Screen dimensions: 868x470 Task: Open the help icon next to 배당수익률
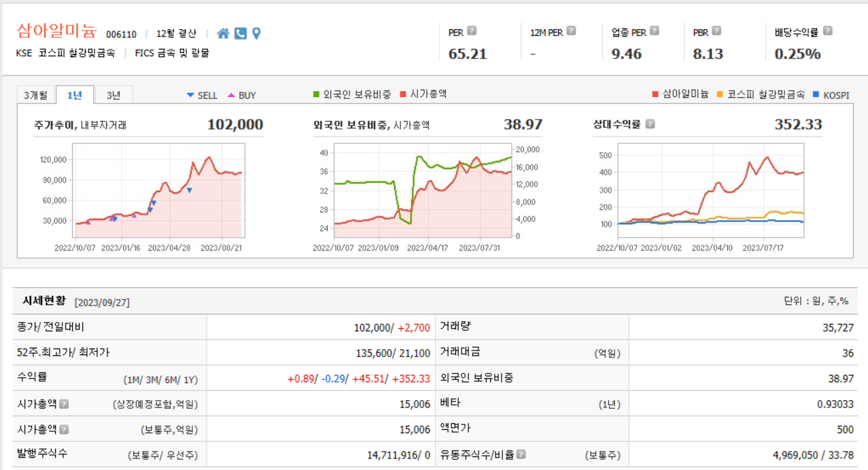(827, 31)
